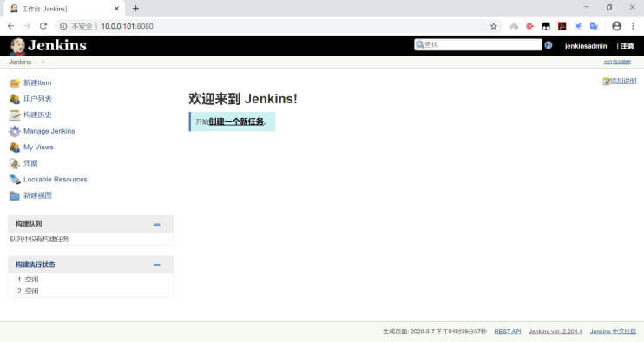
Task: Click the page generated timestamp text
Action: coord(435,332)
